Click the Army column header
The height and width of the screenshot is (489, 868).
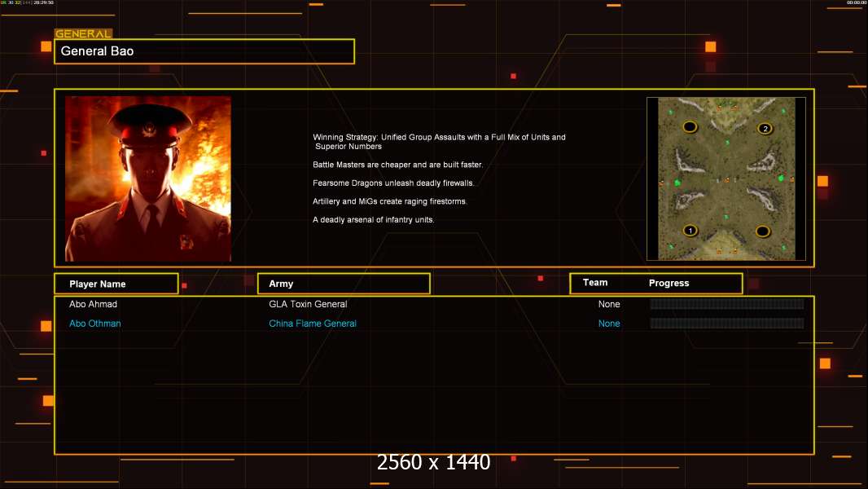point(344,284)
